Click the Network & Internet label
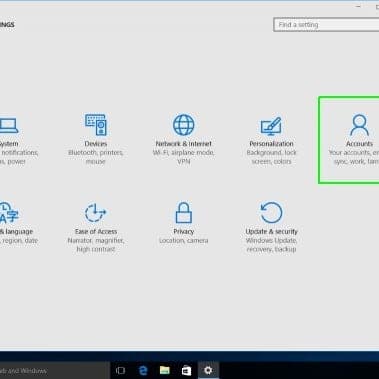379x379 pixels. pos(184,144)
